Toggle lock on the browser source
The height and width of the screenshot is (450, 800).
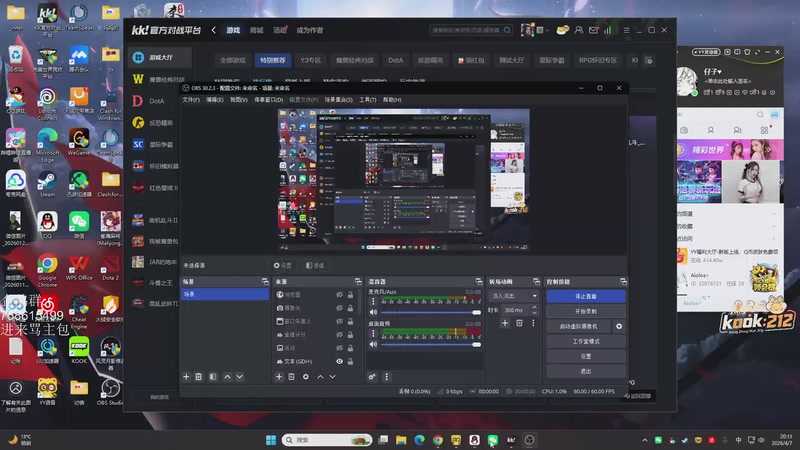coord(351,295)
